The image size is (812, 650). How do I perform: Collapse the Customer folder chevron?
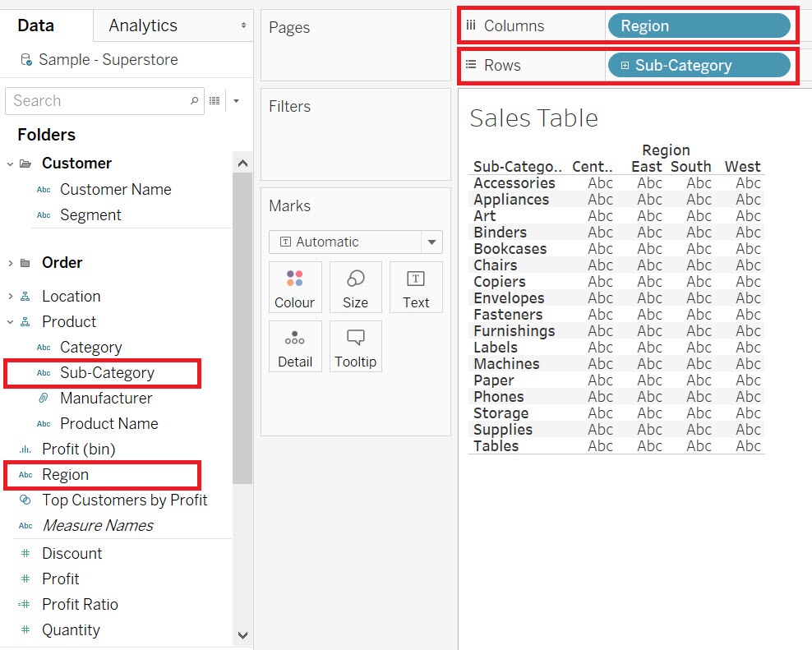[10, 164]
